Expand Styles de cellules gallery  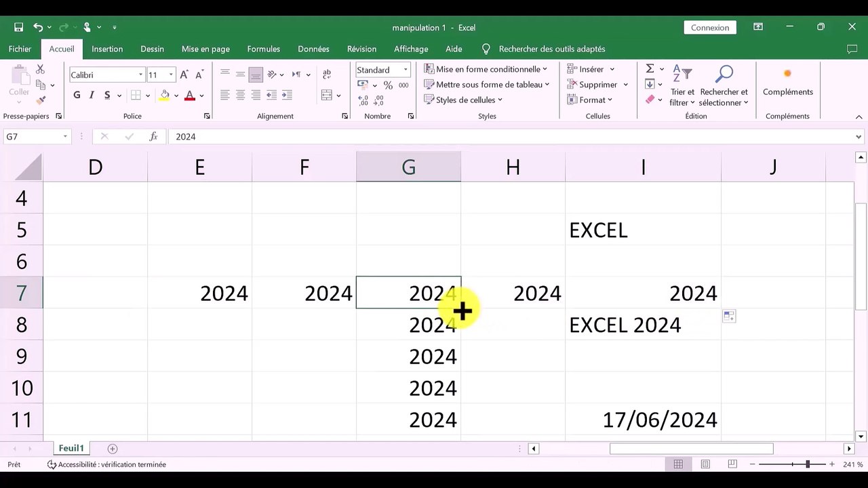pos(464,100)
